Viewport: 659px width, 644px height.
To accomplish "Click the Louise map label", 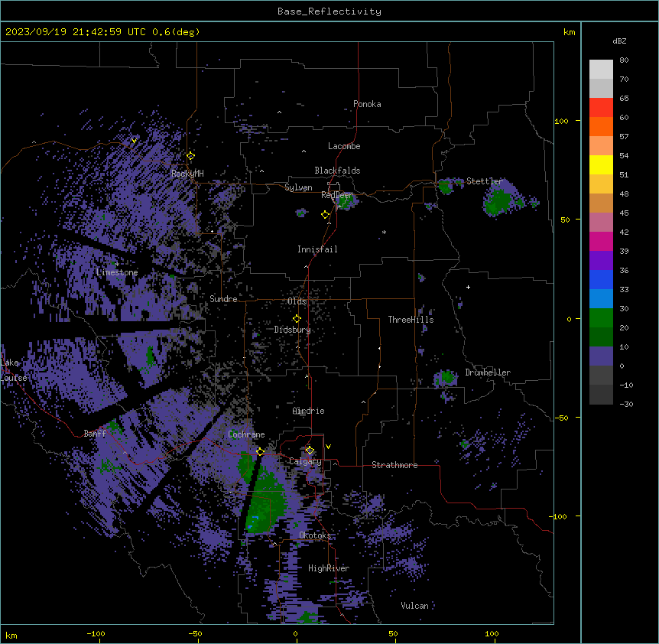I will point(14,378).
